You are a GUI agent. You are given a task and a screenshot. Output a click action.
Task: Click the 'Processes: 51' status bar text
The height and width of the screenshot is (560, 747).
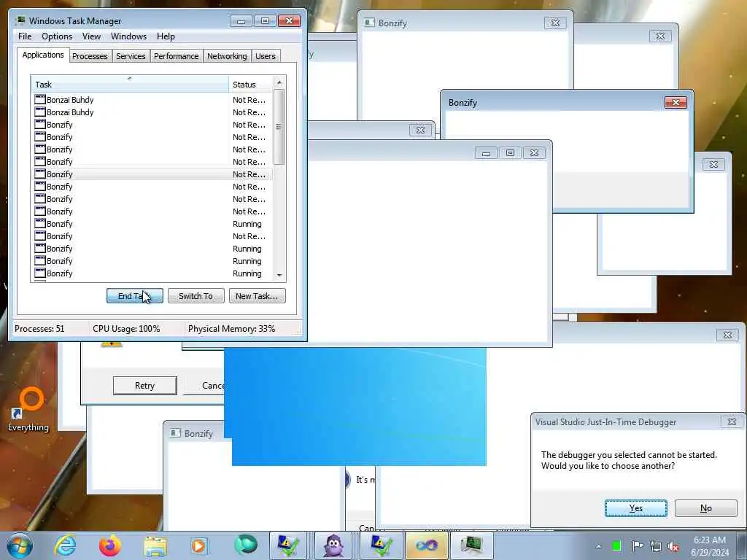click(x=39, y=329)
